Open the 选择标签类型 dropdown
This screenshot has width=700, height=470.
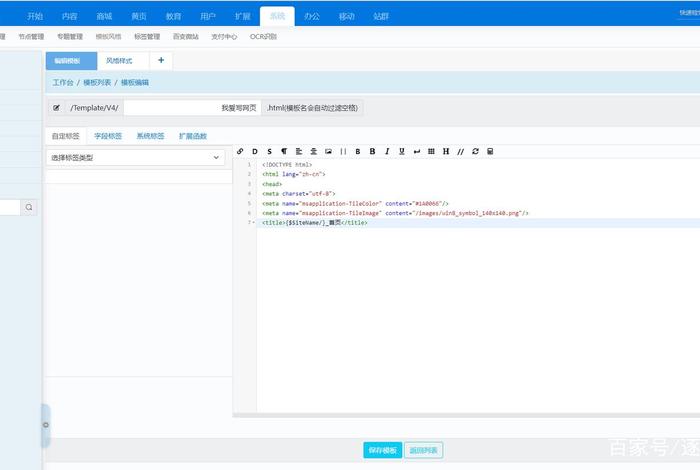(135, 158)
